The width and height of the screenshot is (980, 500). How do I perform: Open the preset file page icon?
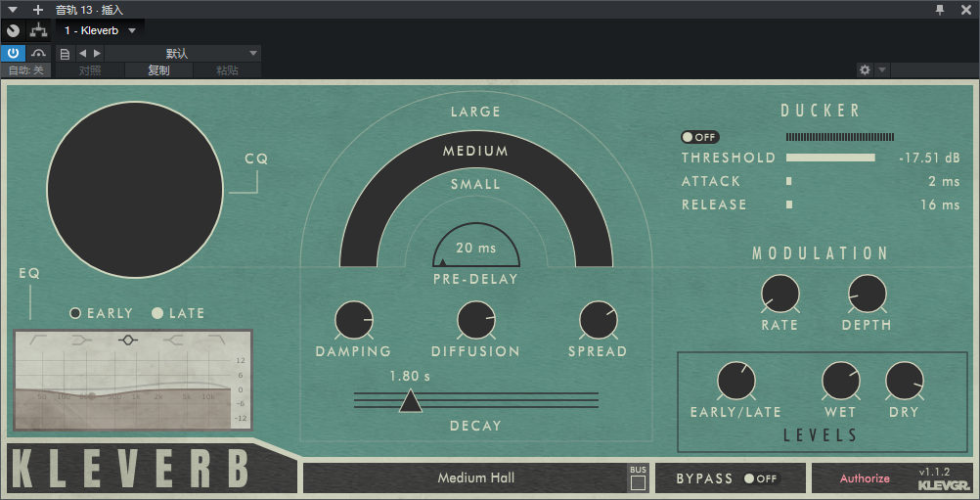coord(65,54)
